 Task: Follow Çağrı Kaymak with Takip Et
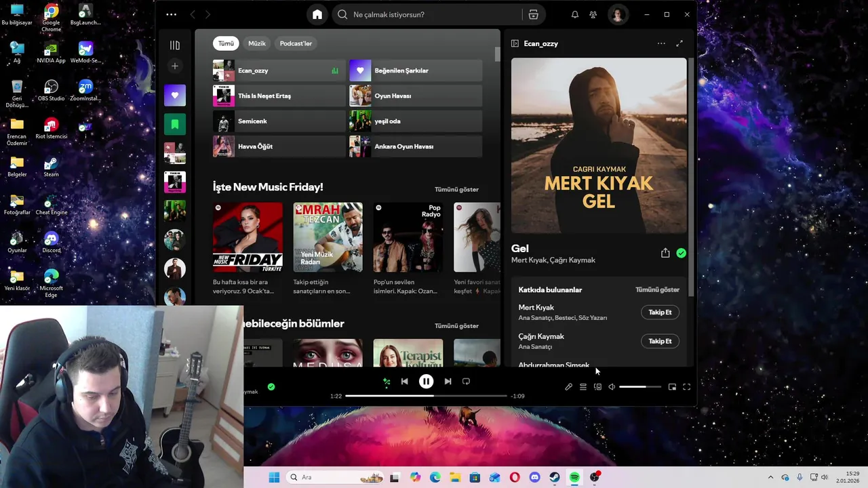[x=660, y=341]
